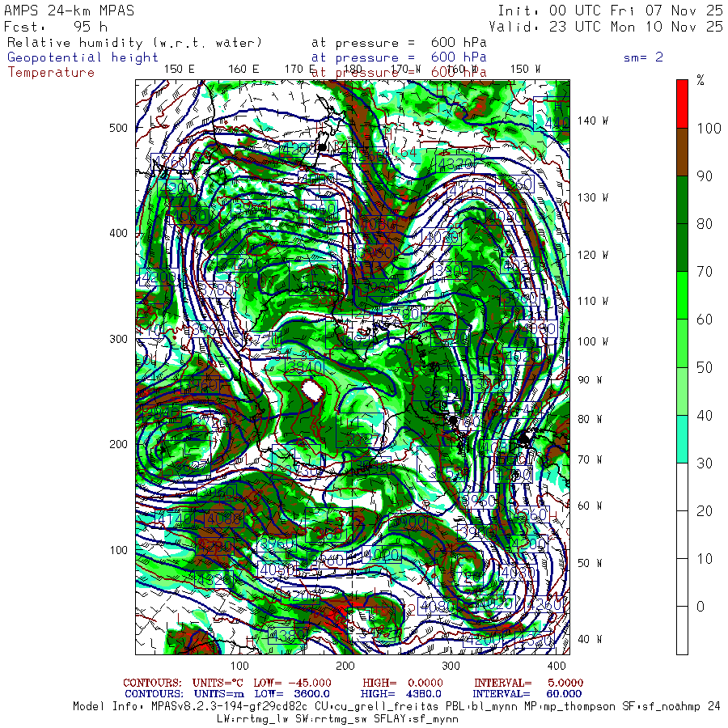Click the blue "HIGH= 4380.0" value

coord(400,694)
